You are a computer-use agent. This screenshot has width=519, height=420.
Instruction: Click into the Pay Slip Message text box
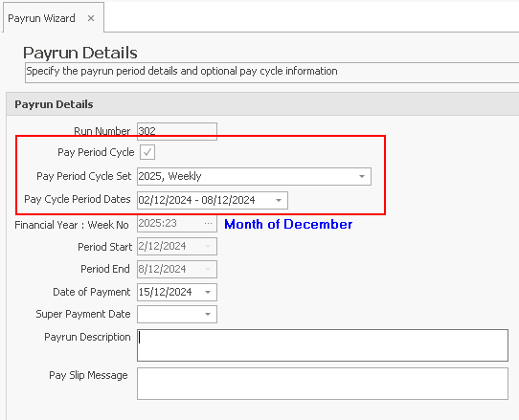coord(323,384)
